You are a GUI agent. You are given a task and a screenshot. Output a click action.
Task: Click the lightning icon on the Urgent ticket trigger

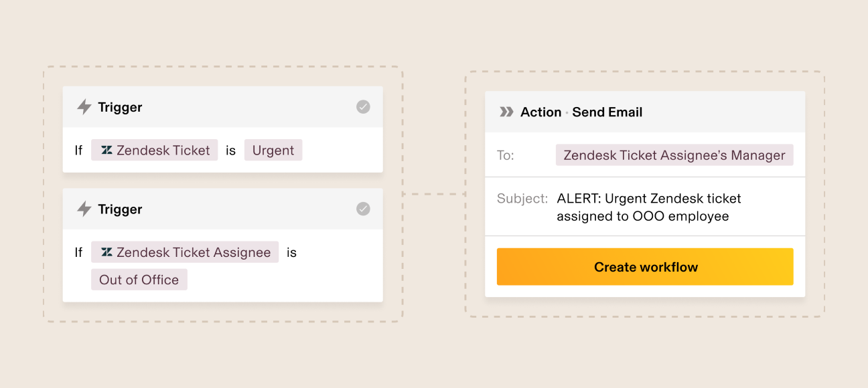point(84,107)
